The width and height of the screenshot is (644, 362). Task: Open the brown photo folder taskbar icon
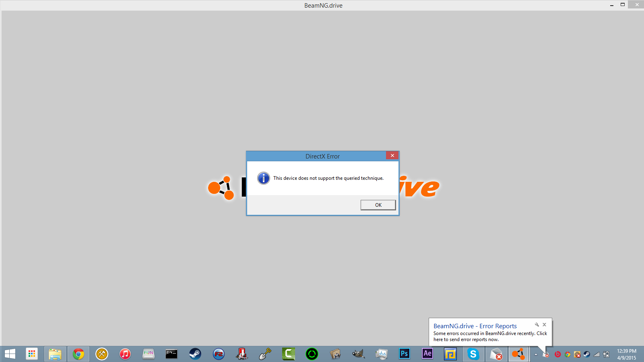(335, 354)
